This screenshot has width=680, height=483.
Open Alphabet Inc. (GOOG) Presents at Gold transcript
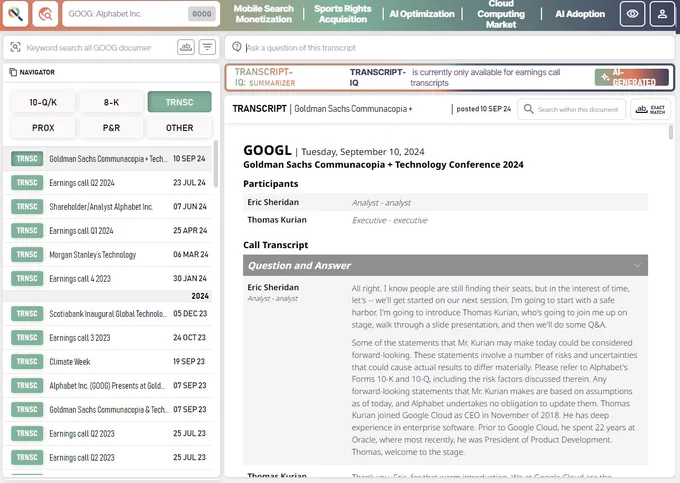108,385
